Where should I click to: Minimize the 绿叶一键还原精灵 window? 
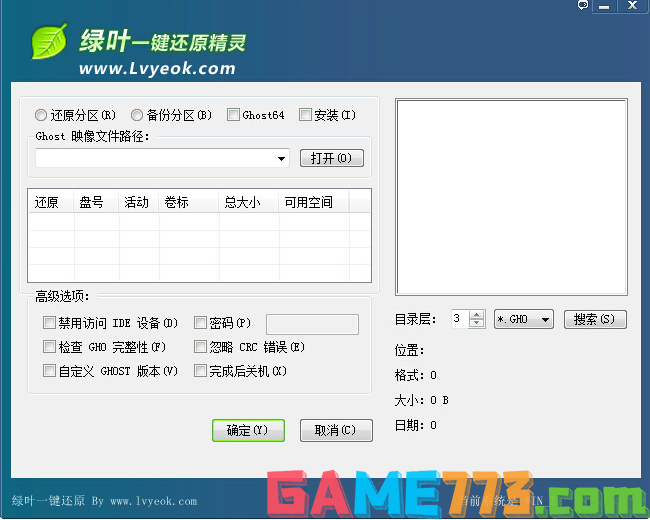tap(604, 7)
